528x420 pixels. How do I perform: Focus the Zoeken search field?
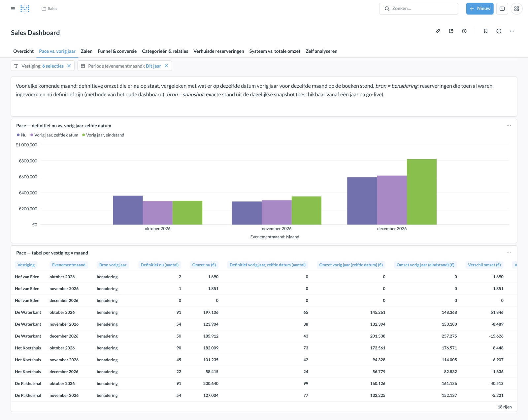pos(418,9)
